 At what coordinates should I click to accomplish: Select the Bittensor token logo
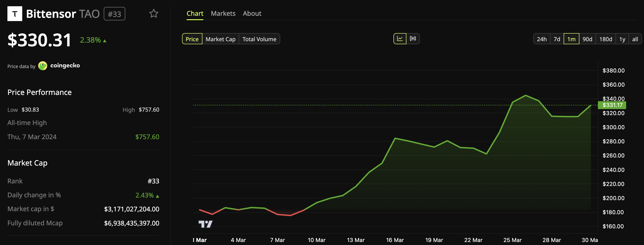click(15, 14)
